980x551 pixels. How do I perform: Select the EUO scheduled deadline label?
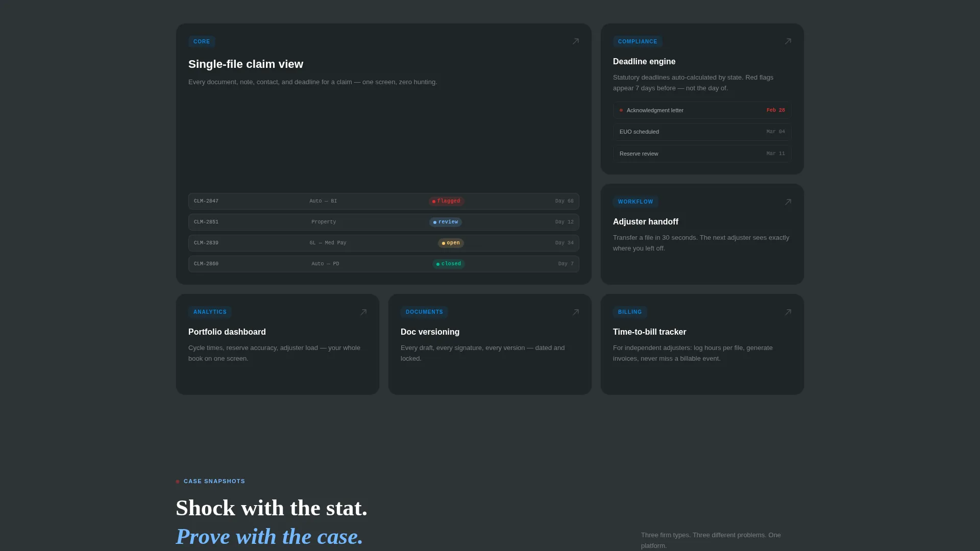(x=639, y=132)
